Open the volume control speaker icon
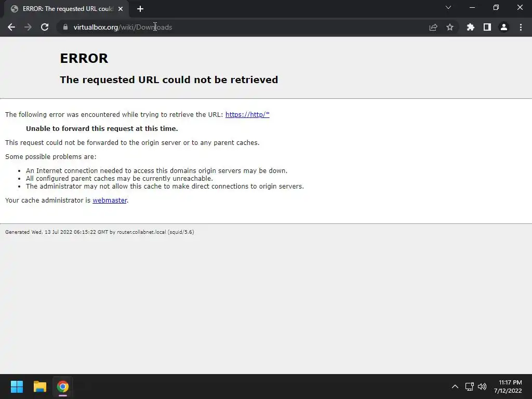 [482, 387]
